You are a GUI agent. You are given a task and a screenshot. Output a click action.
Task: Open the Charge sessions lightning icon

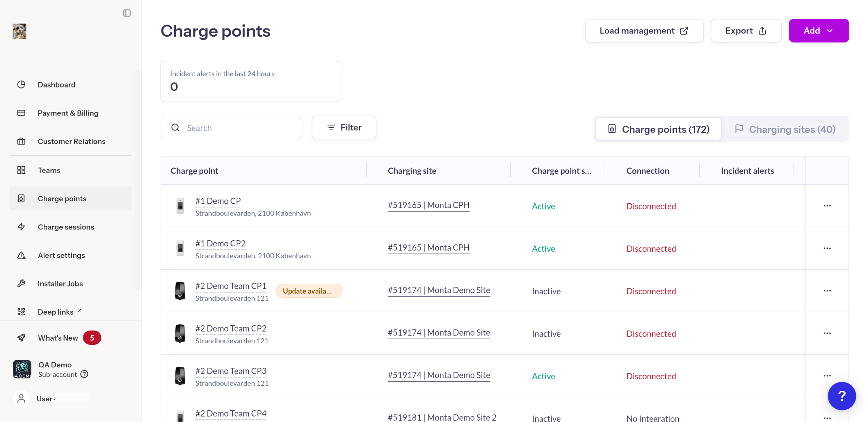point(21,226)
